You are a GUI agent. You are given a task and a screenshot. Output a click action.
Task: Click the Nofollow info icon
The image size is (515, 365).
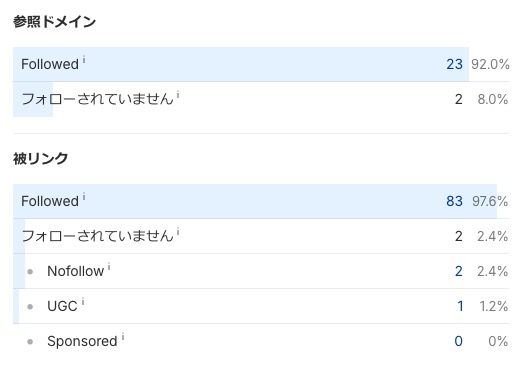click(109, 267)
